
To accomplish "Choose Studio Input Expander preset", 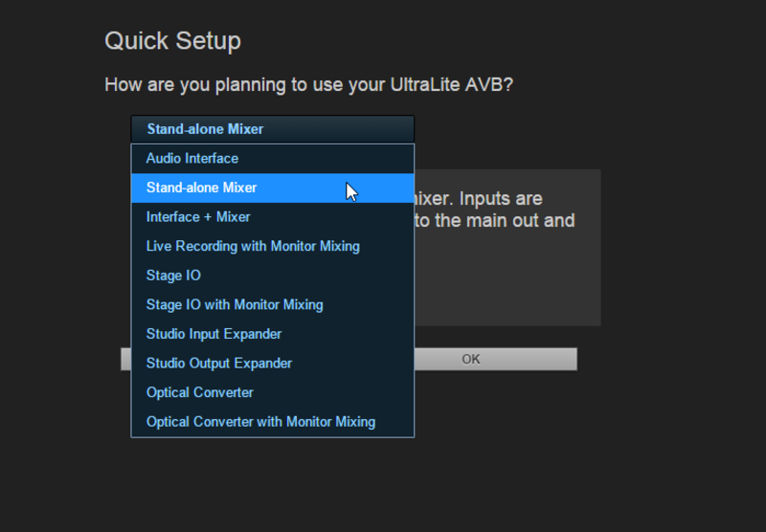I will tap(273, 334).
